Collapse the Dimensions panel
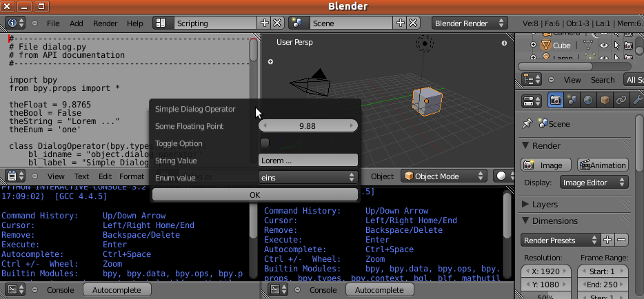644x299 pixels. tap(525, 220)
